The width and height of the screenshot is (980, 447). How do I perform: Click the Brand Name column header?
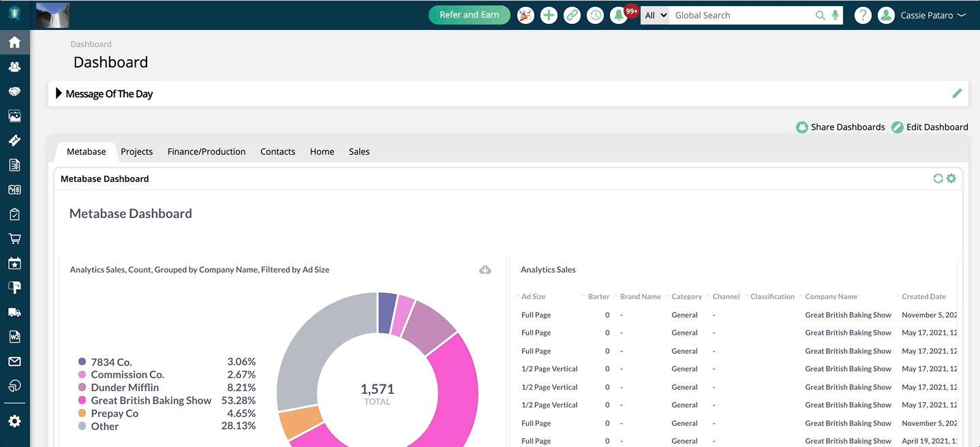point(641,296)
